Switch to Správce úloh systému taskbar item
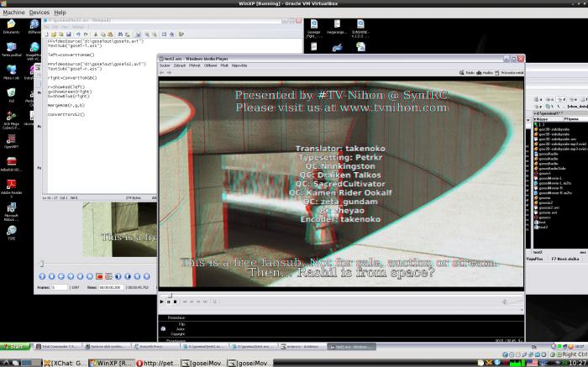The height and width of the screenshot is (367, 588). pyautogui.click(x=107, y=347)
